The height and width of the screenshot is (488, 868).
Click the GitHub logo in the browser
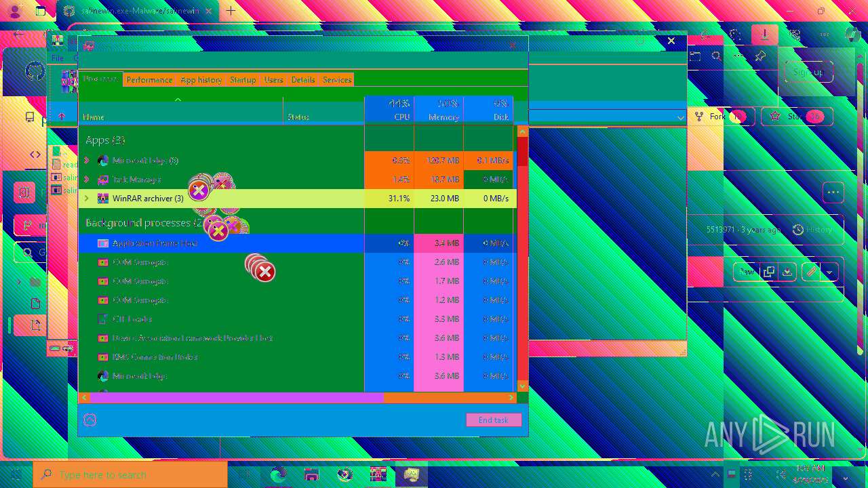click(35, 72)
